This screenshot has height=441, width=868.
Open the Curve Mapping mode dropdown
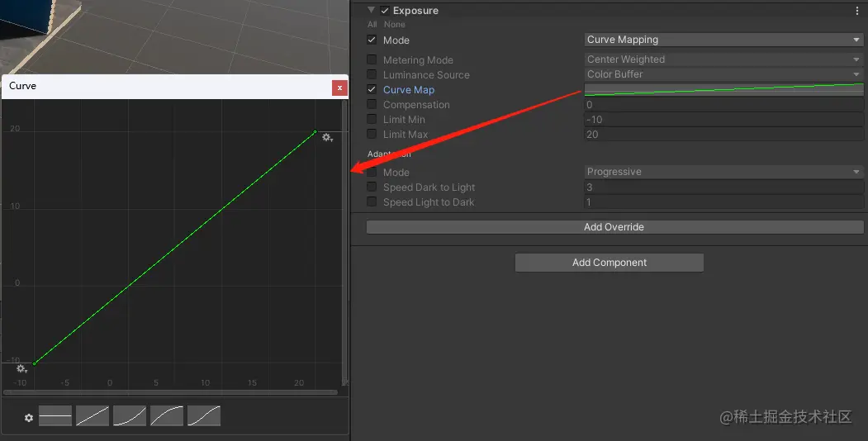coord(723,40)
